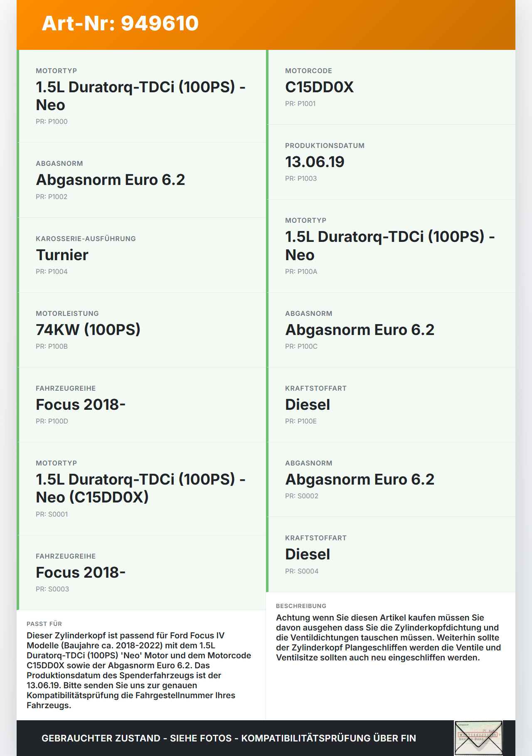532x756 pixels.
Task: Click the 'KAROSSERIE-AUSFÜHRUNG' label
Action: coord(86,239)
